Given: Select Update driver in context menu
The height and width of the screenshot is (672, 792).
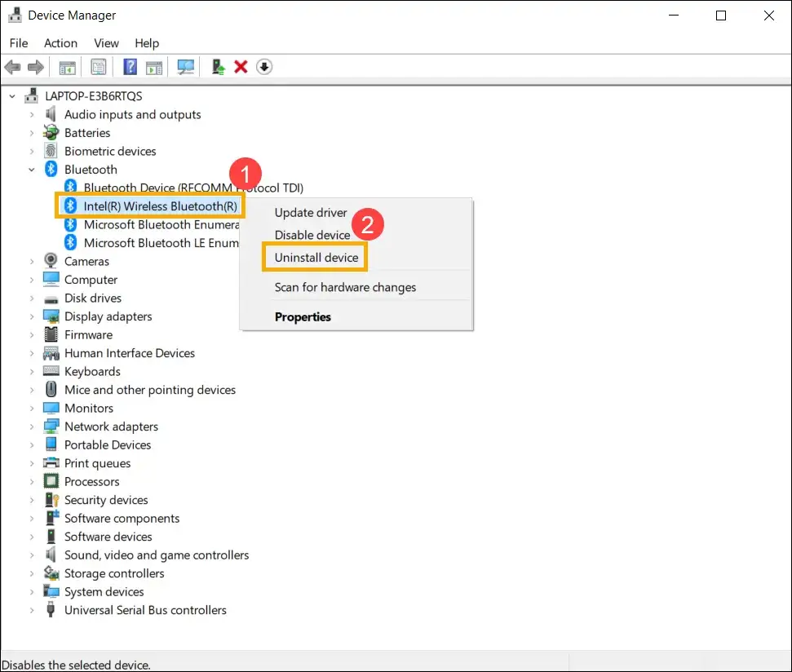Looking at the screenshot, I should (310, 213).
